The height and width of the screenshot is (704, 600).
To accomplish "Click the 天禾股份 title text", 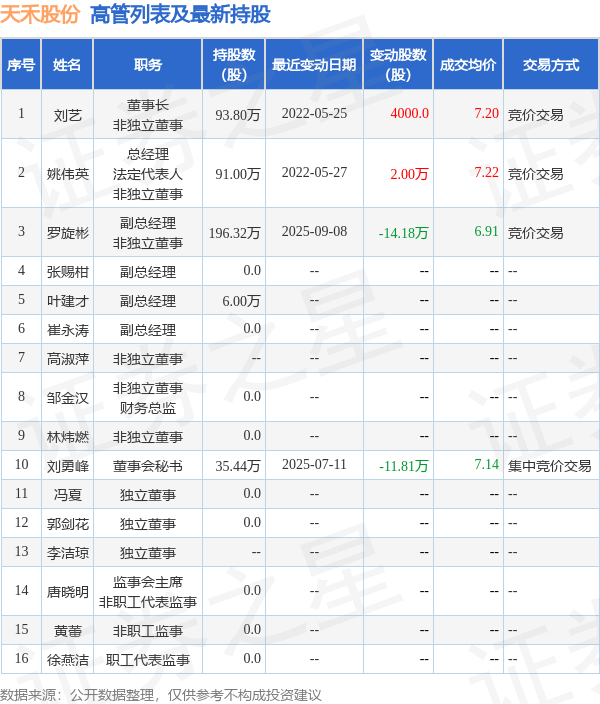I will click(x=40, y=14).
